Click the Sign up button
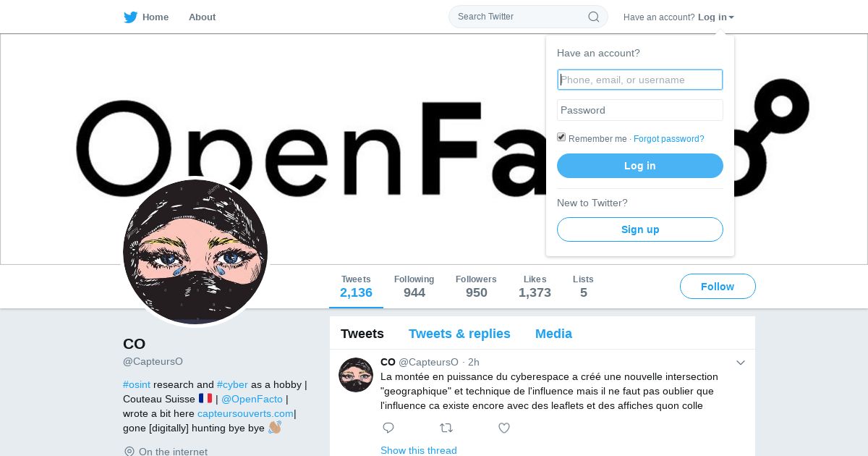Image resolution: width=868 pixels, height=456 pixels. pyautogui.click(x=640, y=229)
